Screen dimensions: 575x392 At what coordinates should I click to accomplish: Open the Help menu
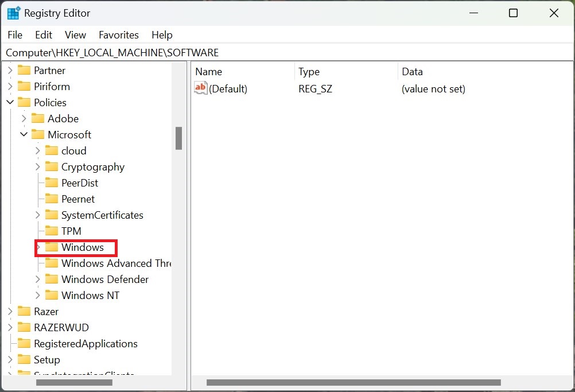click(162, 35)
